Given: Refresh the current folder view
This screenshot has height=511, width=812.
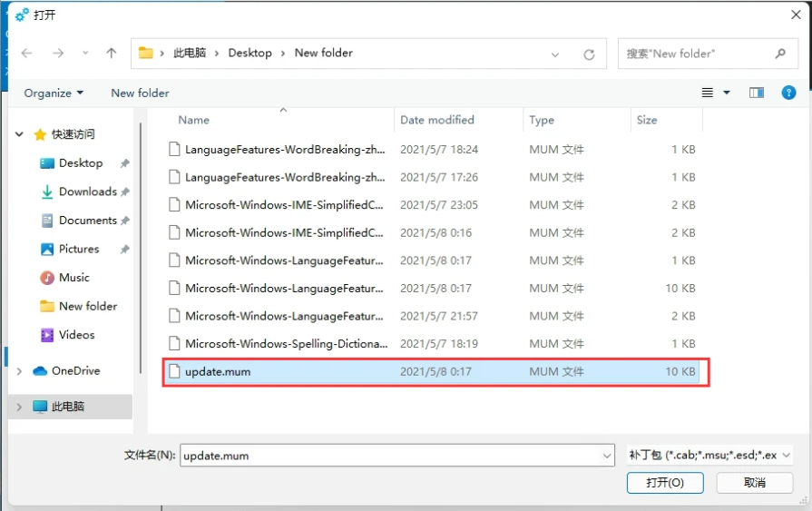Looking at the screenshot, I should pos(589,54).
